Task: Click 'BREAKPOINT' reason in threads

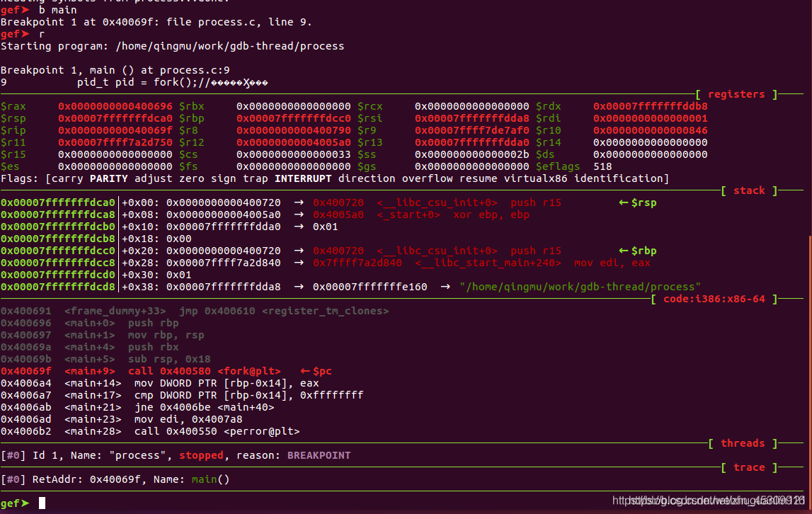Action: (319, 455)
